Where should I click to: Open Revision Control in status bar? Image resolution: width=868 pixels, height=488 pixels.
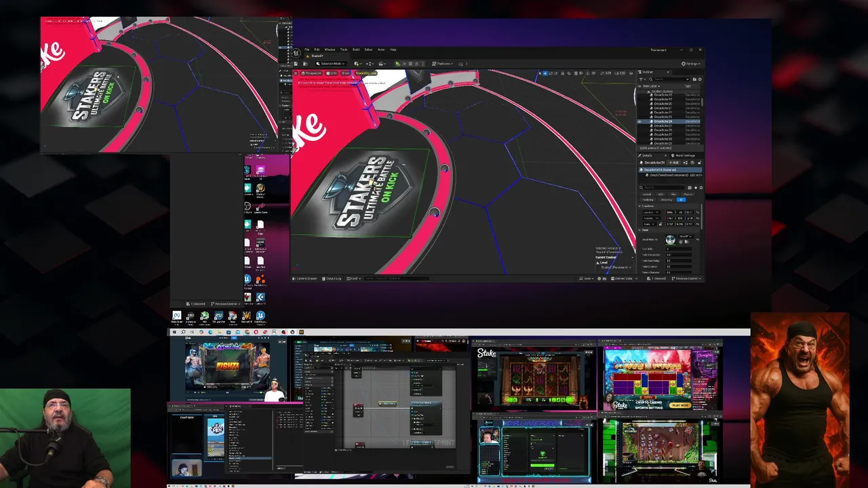click(x=686, y=279)
